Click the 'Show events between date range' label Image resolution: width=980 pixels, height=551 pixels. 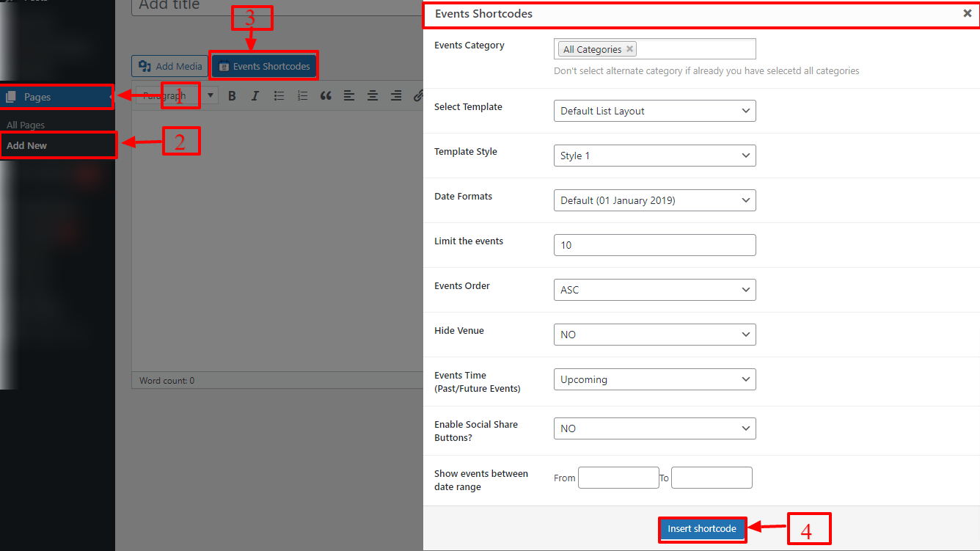pos(481,481)
